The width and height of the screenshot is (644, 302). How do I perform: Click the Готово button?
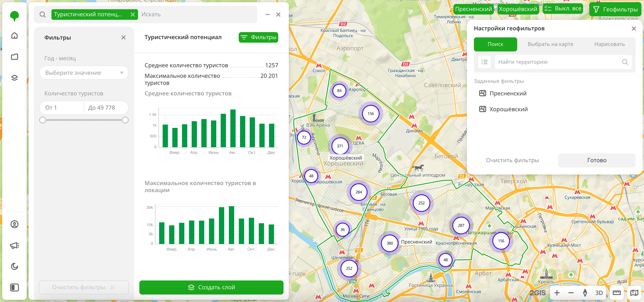coord(597,160)
